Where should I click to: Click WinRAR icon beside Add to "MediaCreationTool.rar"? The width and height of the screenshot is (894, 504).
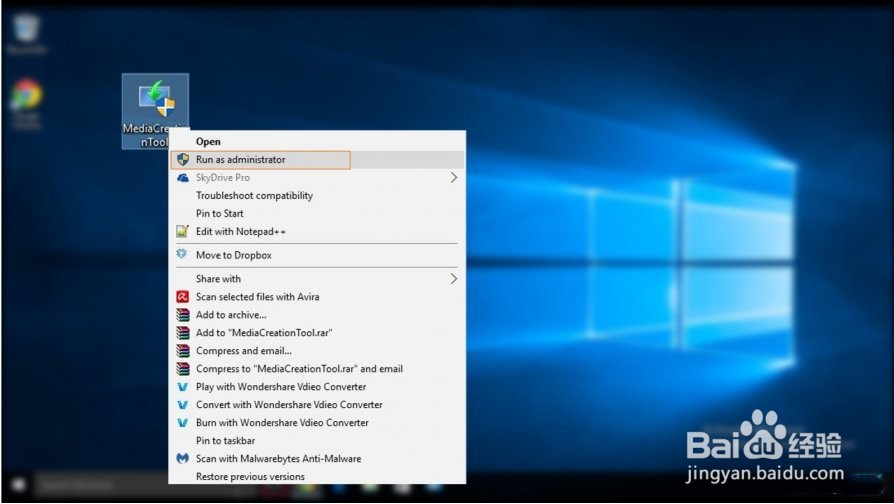[182, 332]
